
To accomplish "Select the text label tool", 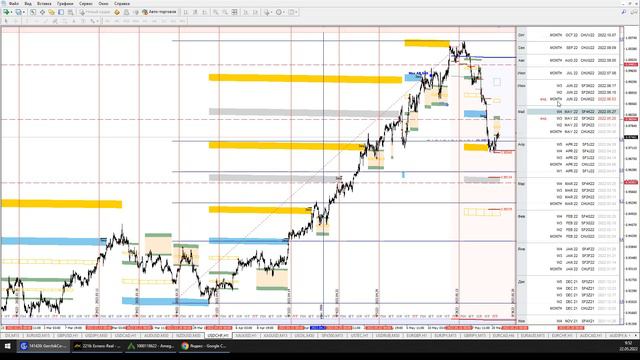I will (83, 21).
